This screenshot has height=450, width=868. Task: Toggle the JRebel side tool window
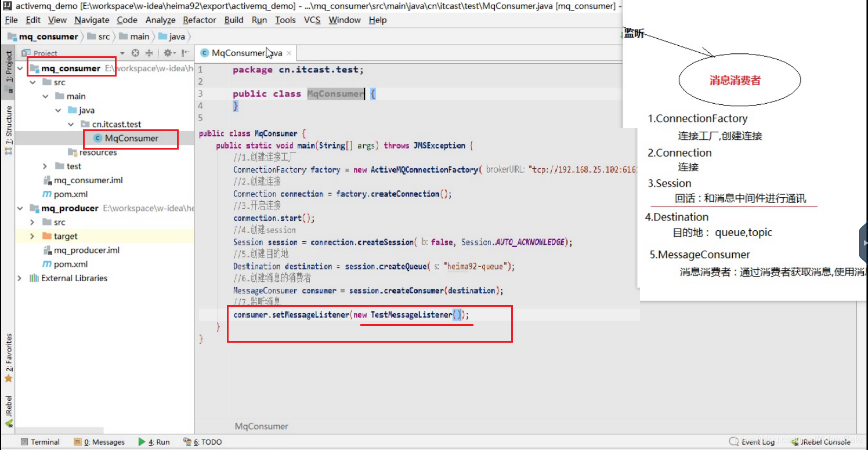coord(9,412)
